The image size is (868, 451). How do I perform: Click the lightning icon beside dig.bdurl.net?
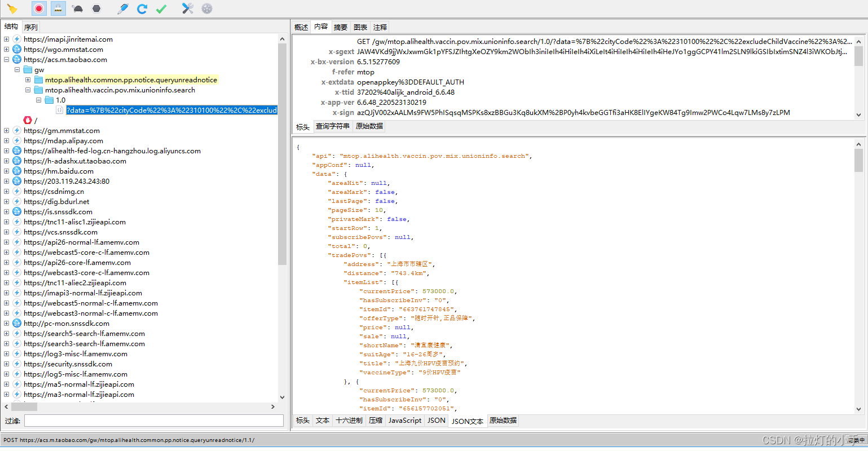pos(17,202)
